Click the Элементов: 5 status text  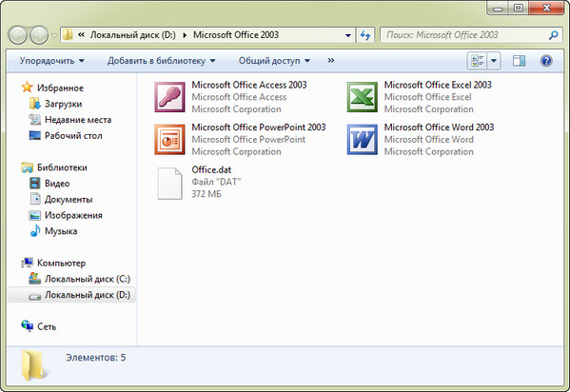(x=96, y=358)
